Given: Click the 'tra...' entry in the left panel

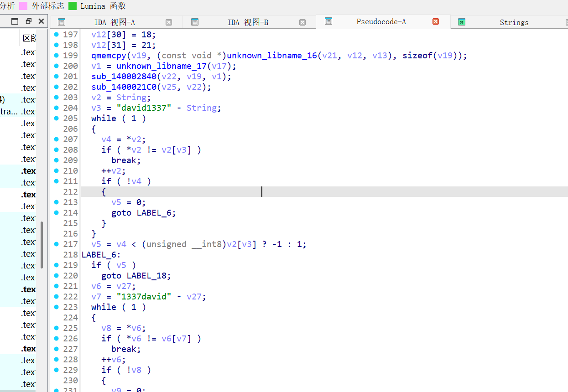Looking at the screenshot, I should pos(8,112).
